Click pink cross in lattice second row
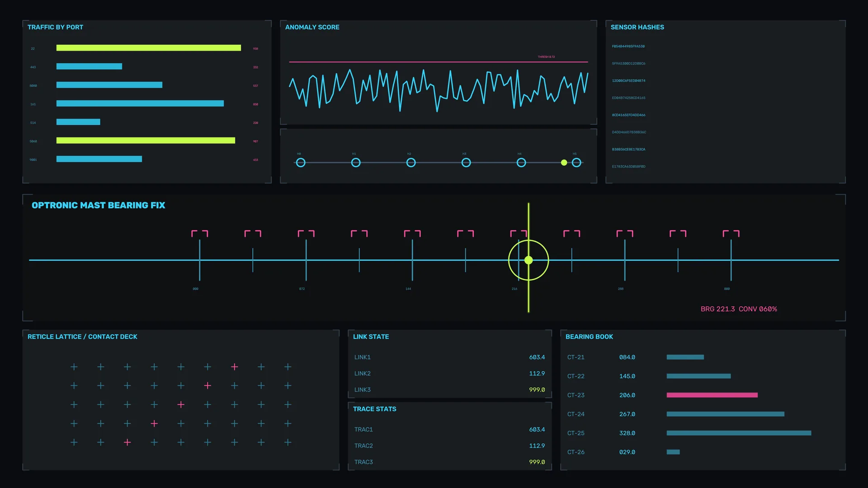Screen dimensions: 868x488 pos(208,385)
